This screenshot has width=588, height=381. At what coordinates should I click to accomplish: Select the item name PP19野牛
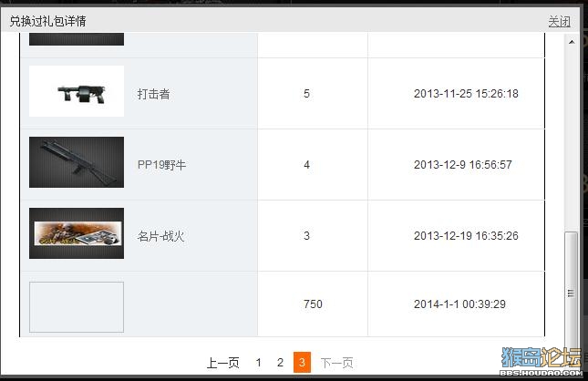point(161,165)
